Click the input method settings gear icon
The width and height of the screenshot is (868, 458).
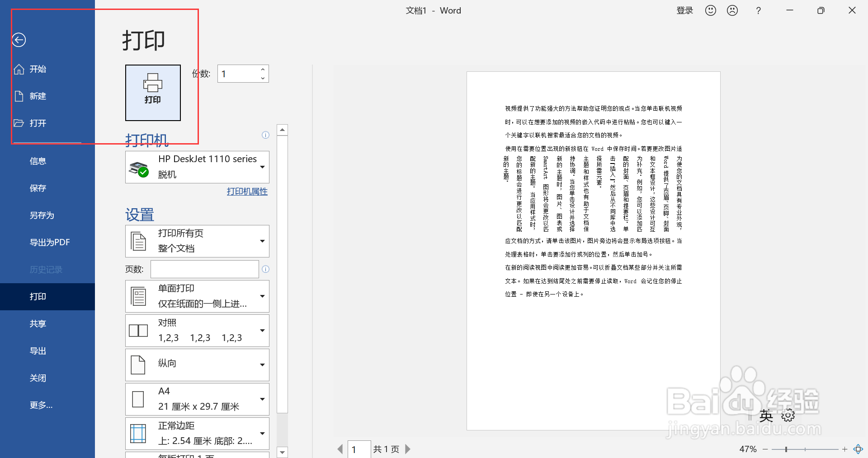788,416
